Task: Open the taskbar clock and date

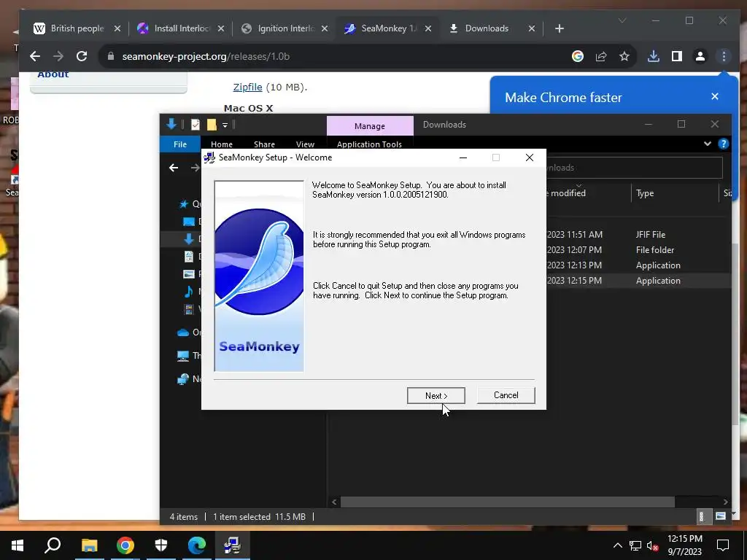Action: [684, 545]
